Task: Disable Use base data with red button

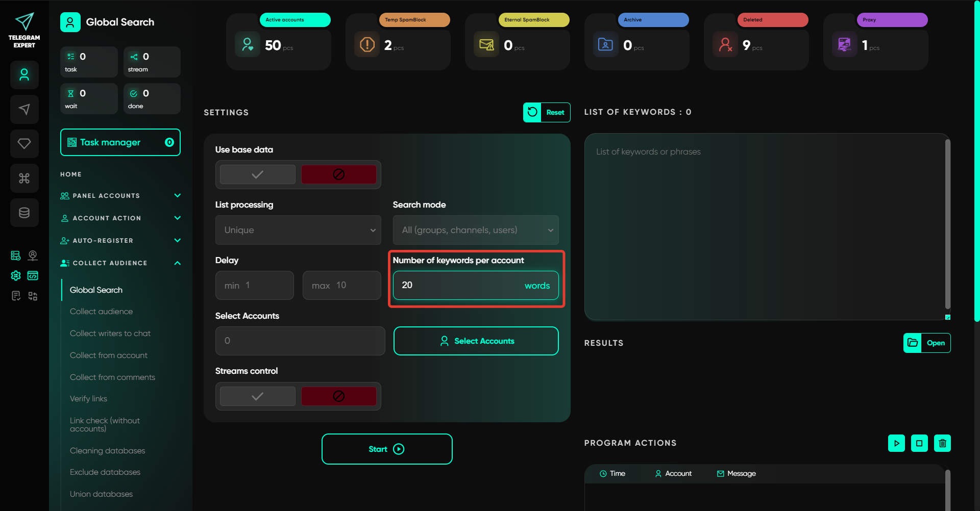Action: (x=338, y=174)
